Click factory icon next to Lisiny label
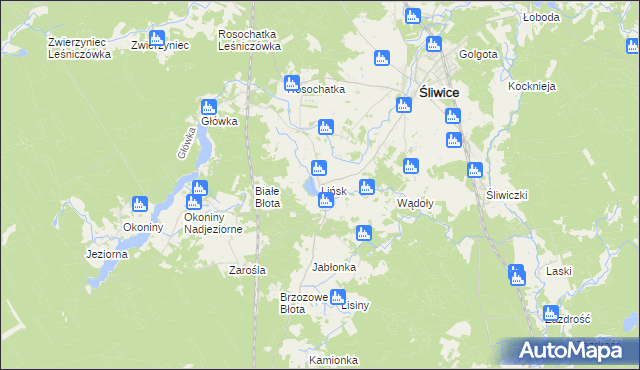This screenshot has height=370, width=640. (338, 297)
